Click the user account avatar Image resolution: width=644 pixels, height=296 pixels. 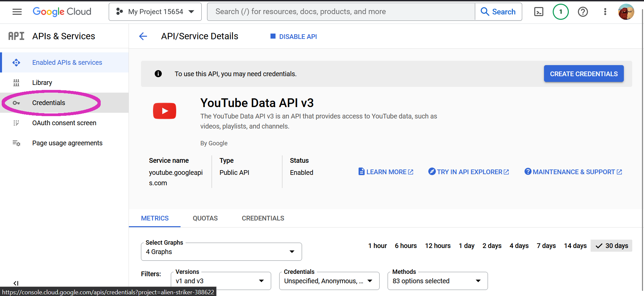coord(626,12)
